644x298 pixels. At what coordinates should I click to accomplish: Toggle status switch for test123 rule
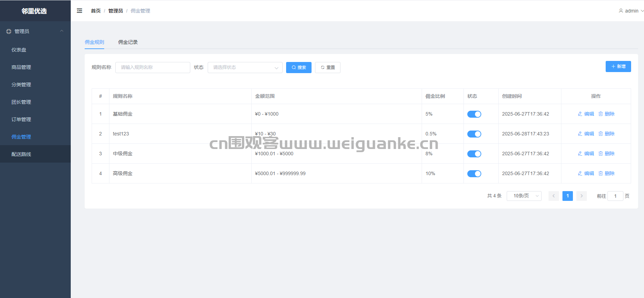tap(474, 134)
